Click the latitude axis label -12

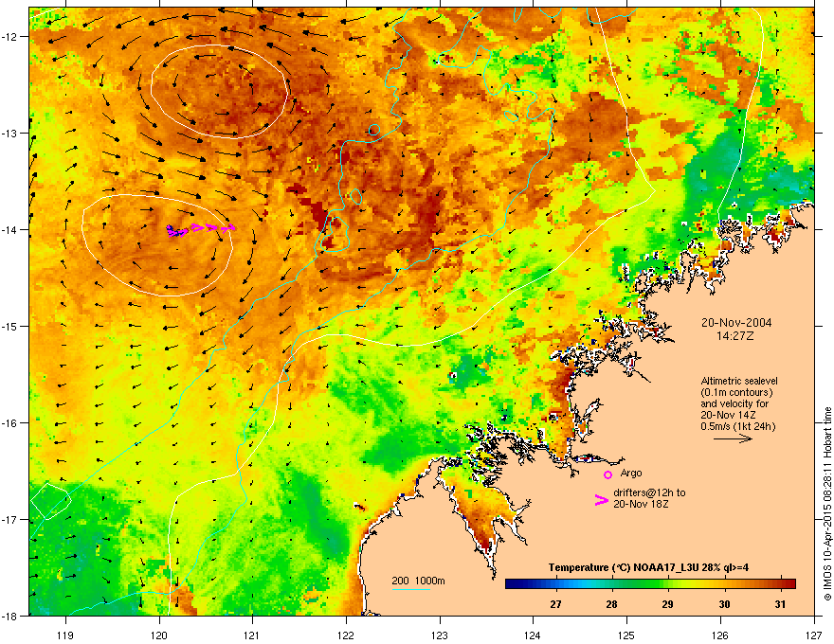(x=9, y=37)
